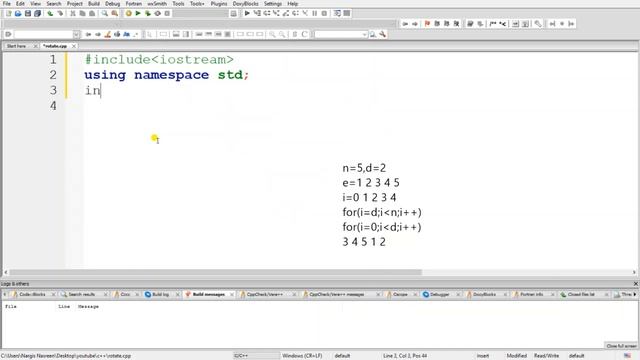Click the debugger Break pause icon
This screenshot has height=360, width=640.
315,13
